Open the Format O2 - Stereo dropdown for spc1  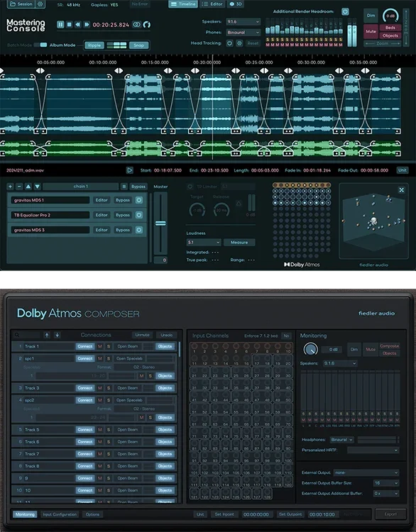pos(144,367)
